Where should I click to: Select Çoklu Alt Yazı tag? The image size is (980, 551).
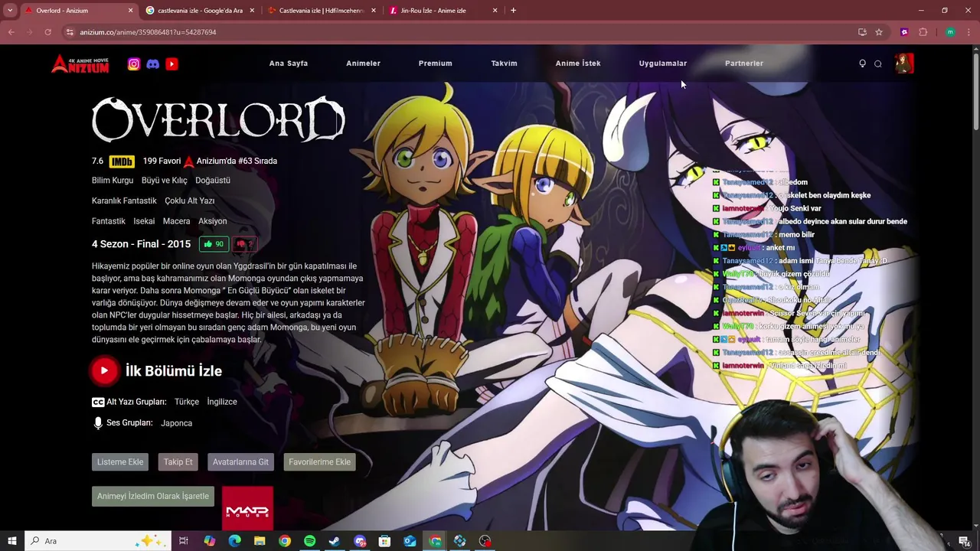[189, 201]
